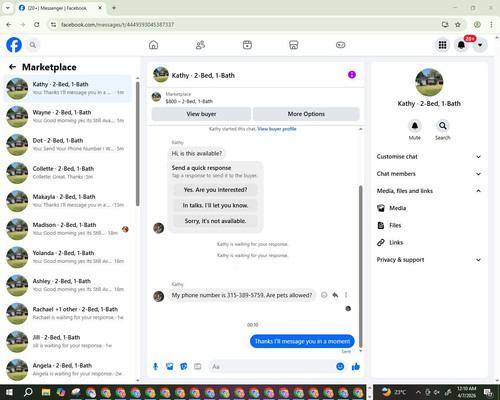500x400 pixels.
Task: Open Wayne - 2-Bed, 1-Bath conversation
Action: point(67,117)
